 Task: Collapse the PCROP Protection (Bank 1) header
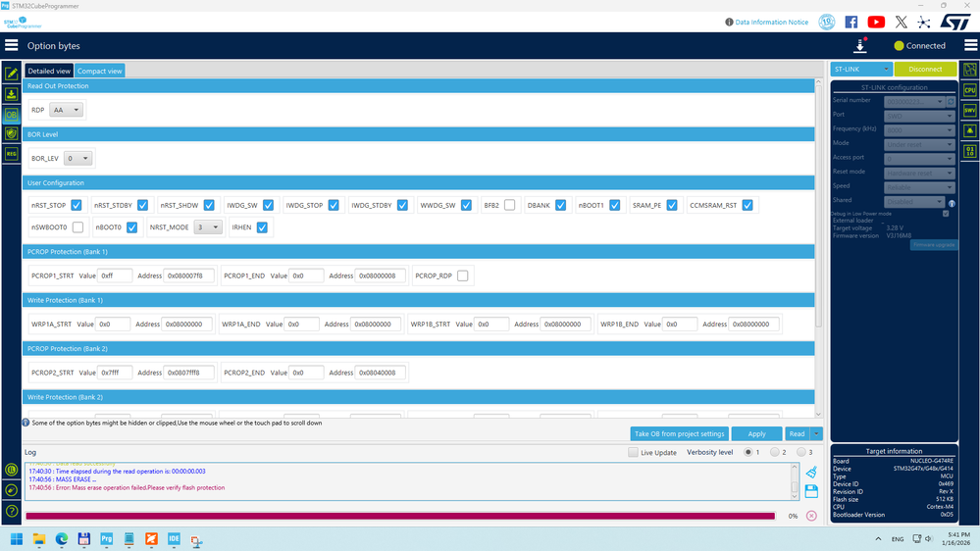(419, 252)
